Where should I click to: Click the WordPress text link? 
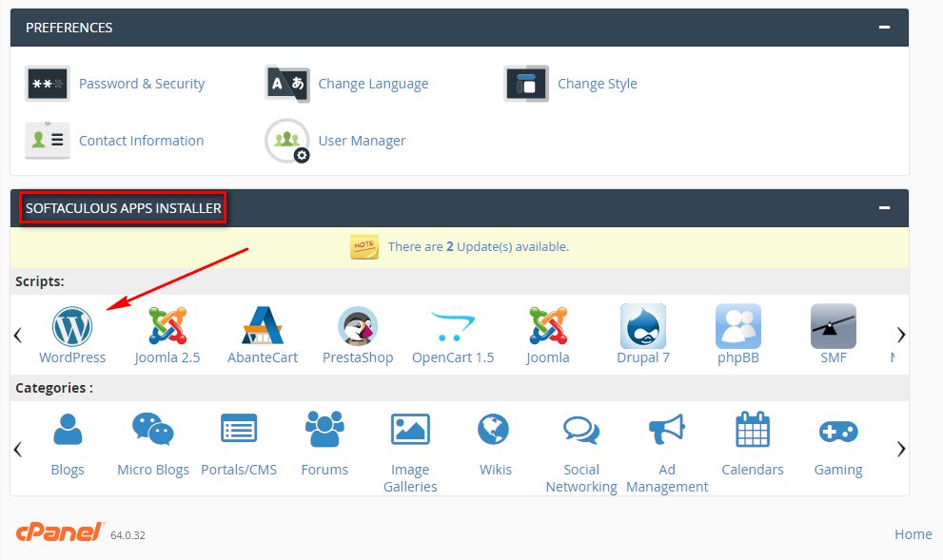[72, 357]
